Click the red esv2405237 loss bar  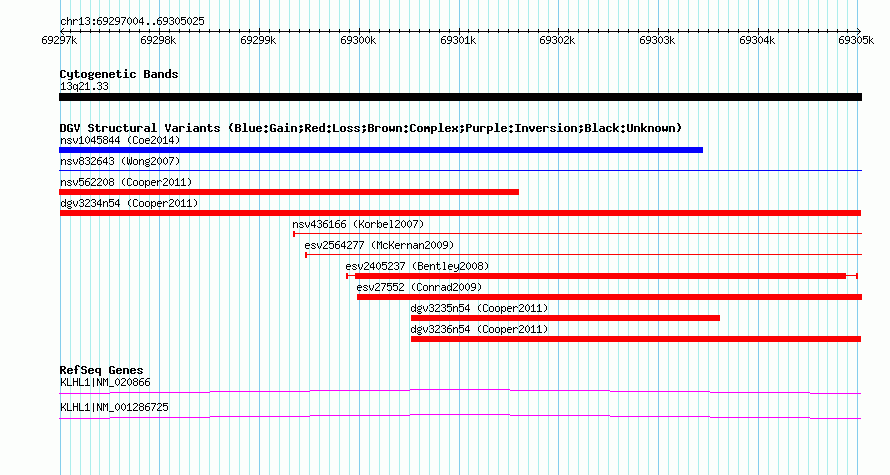point(602,276)
